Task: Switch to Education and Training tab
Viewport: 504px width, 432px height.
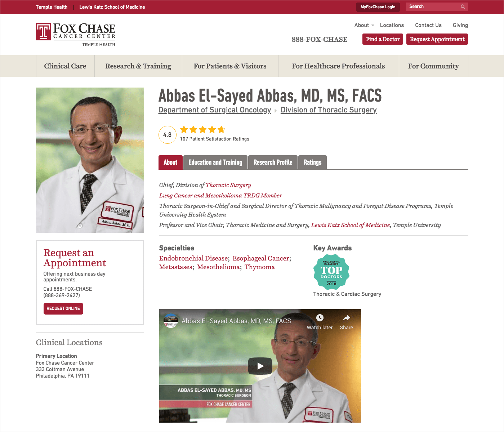Action: [215, 162]
